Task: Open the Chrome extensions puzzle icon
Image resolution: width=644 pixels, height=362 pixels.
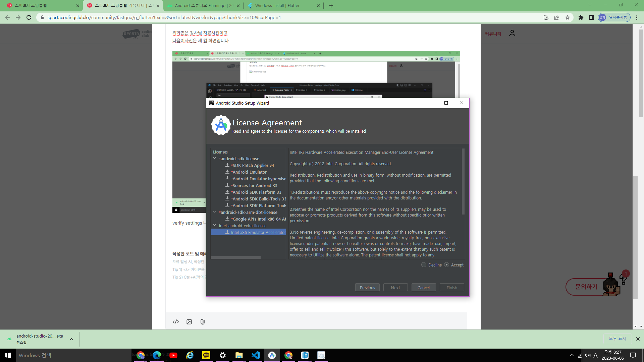Action: [x=581, y=17]
